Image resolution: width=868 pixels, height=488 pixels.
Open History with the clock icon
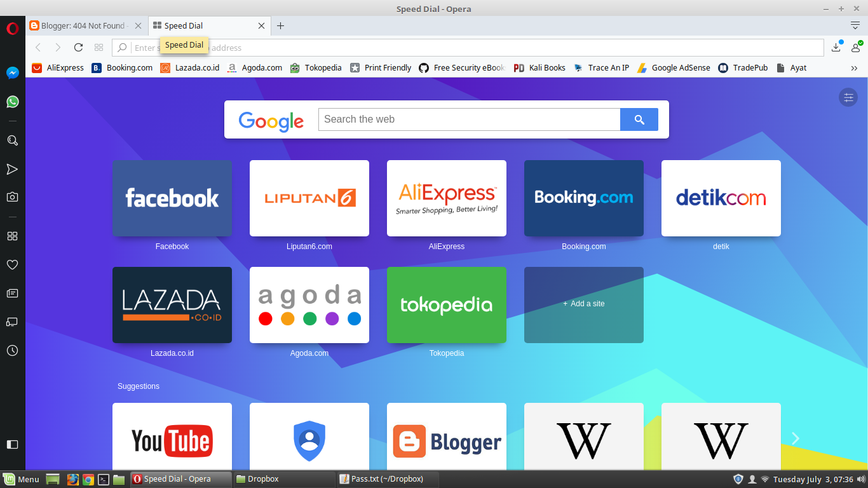pyautogui.click(x=12, y=351)
